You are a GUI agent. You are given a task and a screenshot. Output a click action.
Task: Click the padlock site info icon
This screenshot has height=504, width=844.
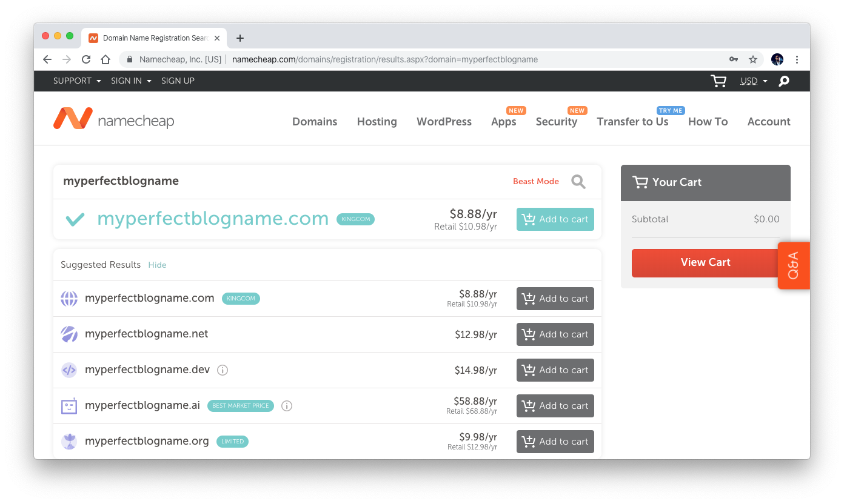[129, 59]
